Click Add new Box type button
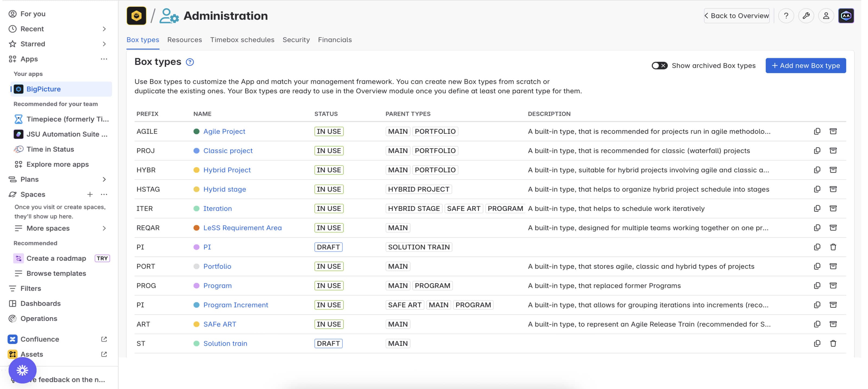The width and height of the screenshot is (868, 389). pos(806,66)
